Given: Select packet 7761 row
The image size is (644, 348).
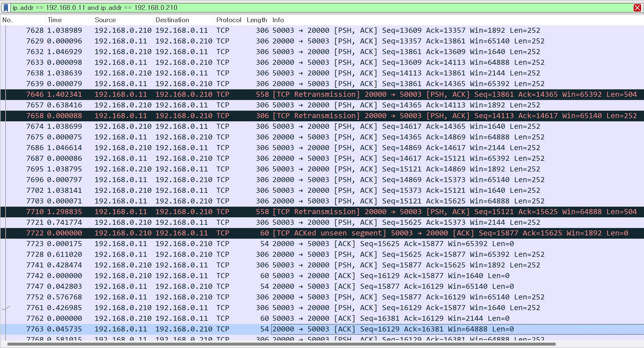Looking at the screenshot, I should click(x=322, y=308).
